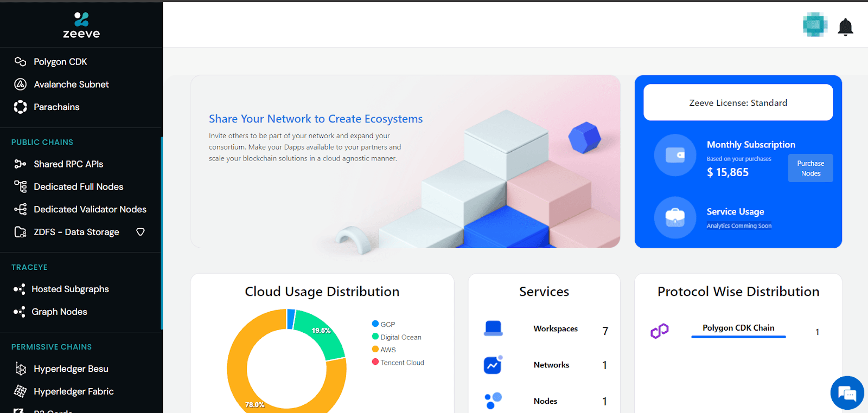
Task: Click the Avalanche Subnet sidebar icon
Action: (20, 85)
